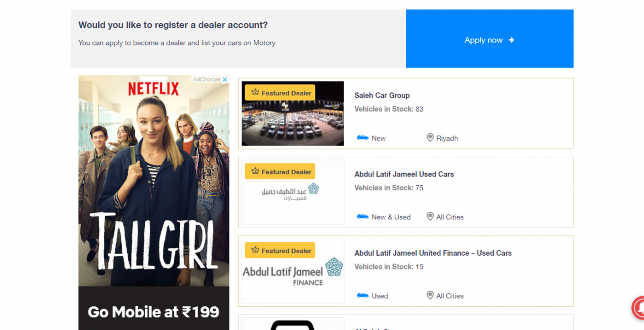Click the Apply now button

coord(489,38)
